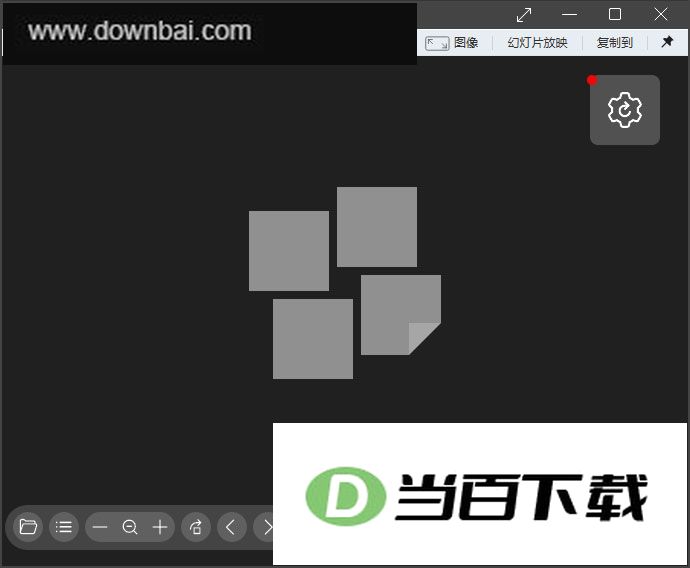The height and width of the screenshot is (568, 690).
Task: Zoom in with the plus button
Action: pos(160,527)
